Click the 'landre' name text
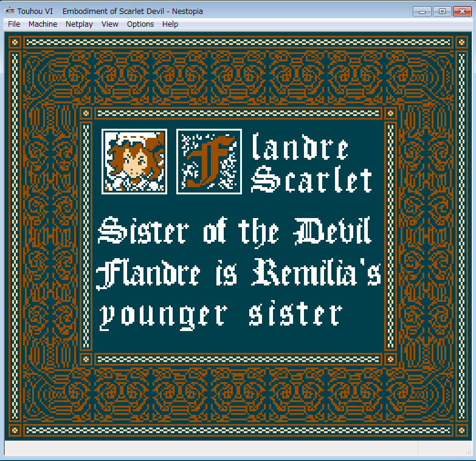 tap(300, 147)
